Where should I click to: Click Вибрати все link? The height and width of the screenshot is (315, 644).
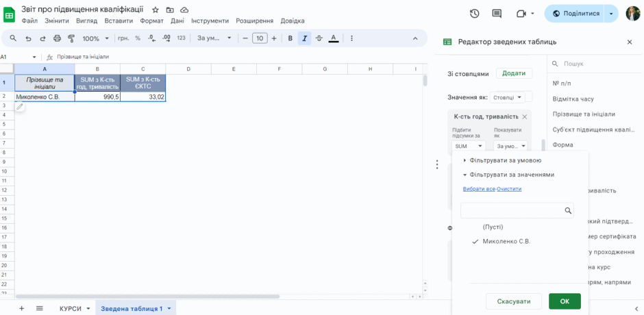479,189
